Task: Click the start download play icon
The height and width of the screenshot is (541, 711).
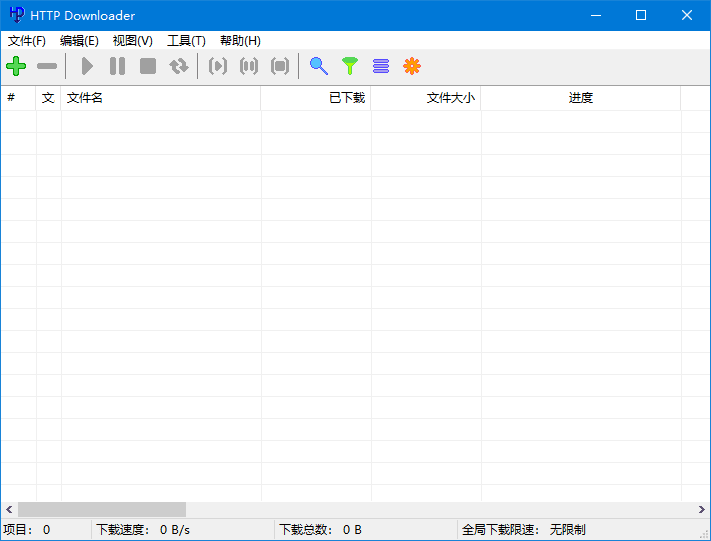Action: 87,67
